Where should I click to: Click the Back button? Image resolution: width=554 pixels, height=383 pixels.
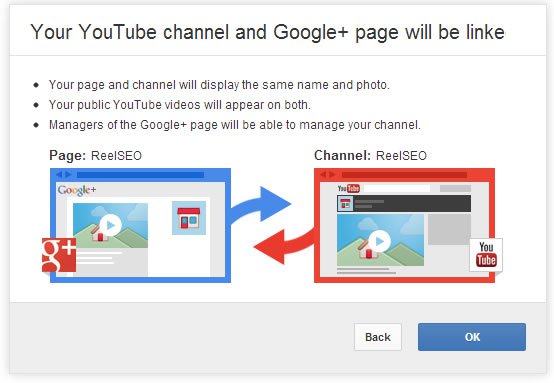tap(378, 337)
